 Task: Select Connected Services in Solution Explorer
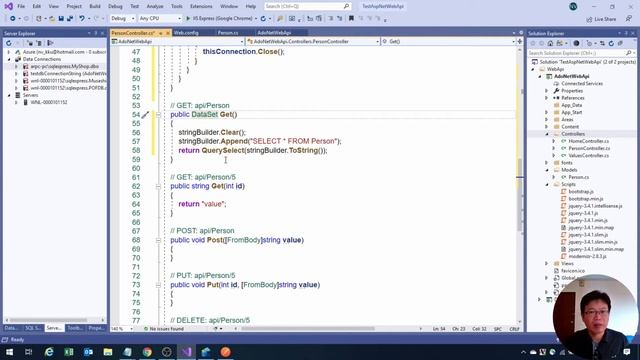582,83
